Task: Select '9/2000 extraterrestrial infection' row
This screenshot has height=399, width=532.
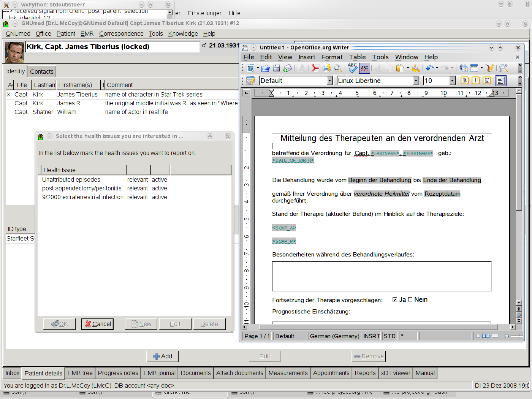Action: (135, 197)
